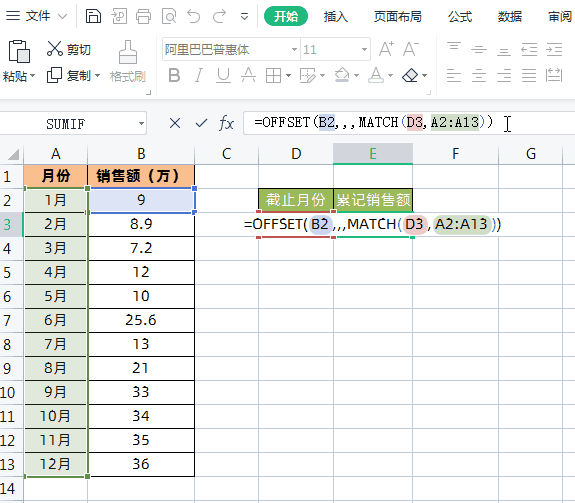The height and width of the screenshot is (503, 575).
Task: Click the Print icon in quick toolbar
Action: tap(143, 16)
